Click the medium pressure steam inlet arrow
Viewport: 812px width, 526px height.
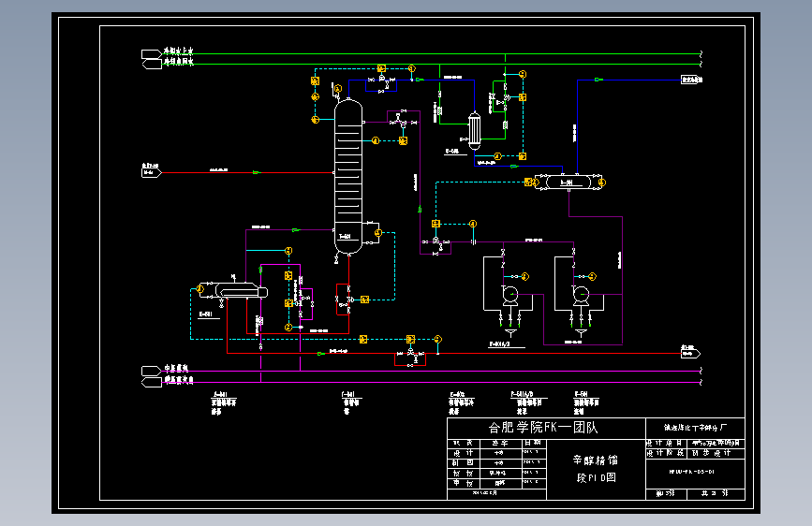(x=151, y=371)
